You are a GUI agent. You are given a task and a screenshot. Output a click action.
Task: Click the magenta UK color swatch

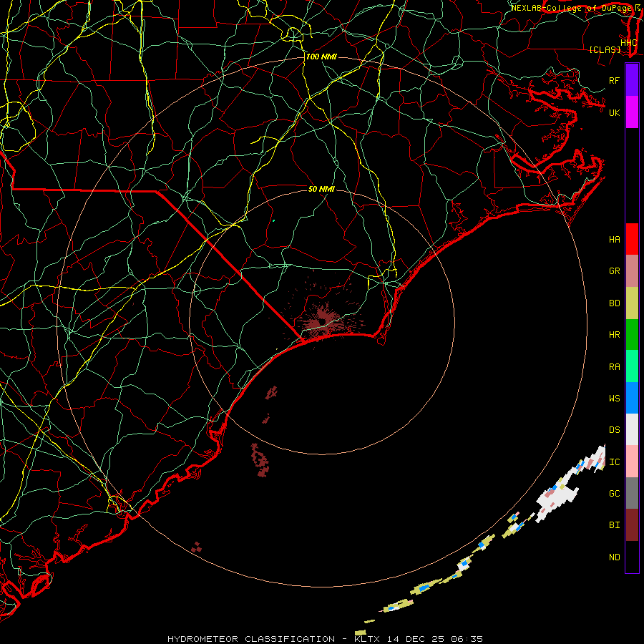click(x=632, y=112)
